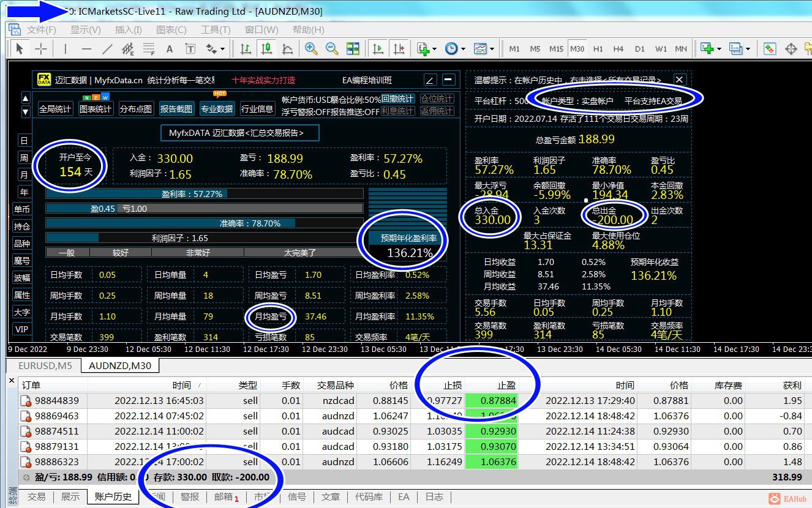Image resolution: width=812 pixels, height=508 pixels.
Task: Select the Fibonacci retracement tool
Action: (149, 49)
